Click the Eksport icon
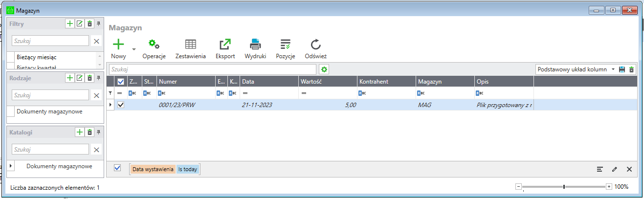This screenshot has height=199, width=644. [x=225, y=44]
